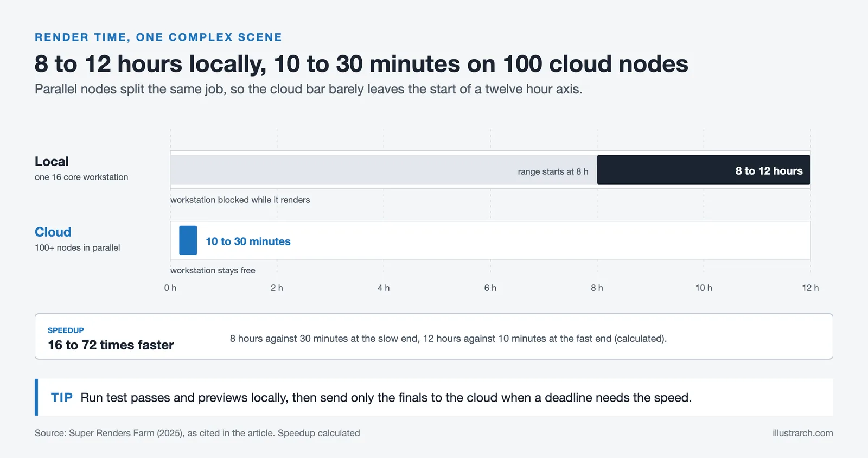
Task: Click the '2 h' axis tick label
Action: 277,288
